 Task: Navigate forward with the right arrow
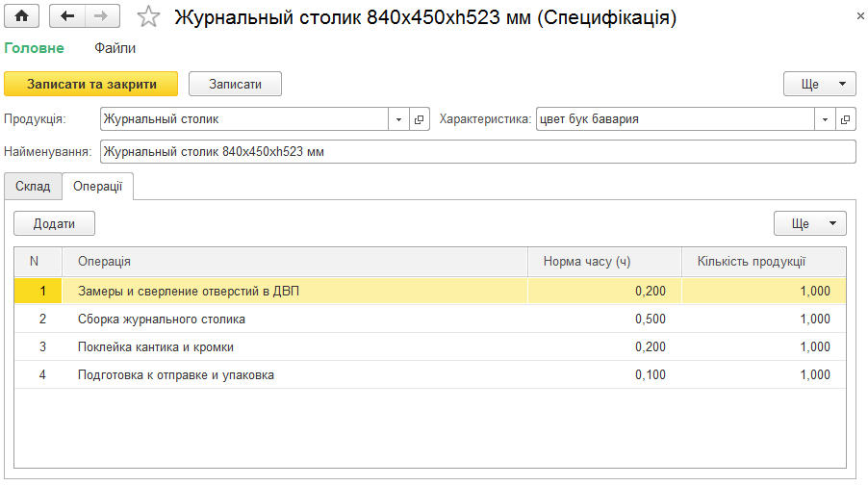coord(102,16)
